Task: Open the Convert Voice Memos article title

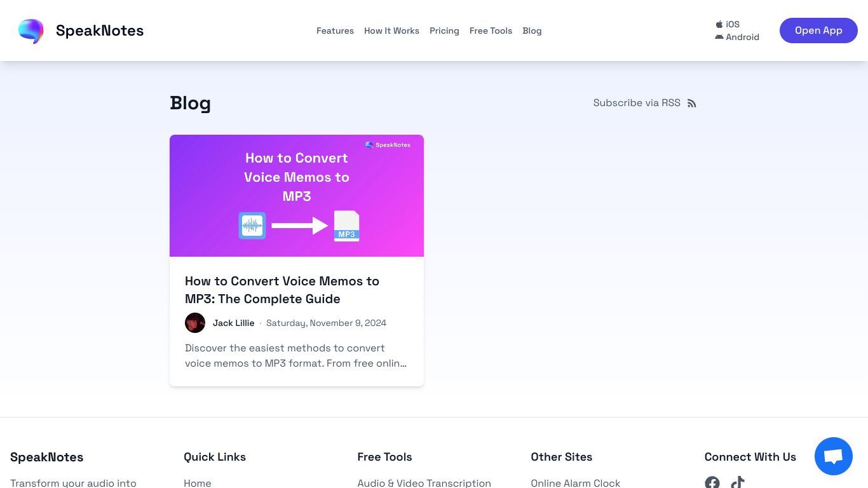Action: [282, 290]
